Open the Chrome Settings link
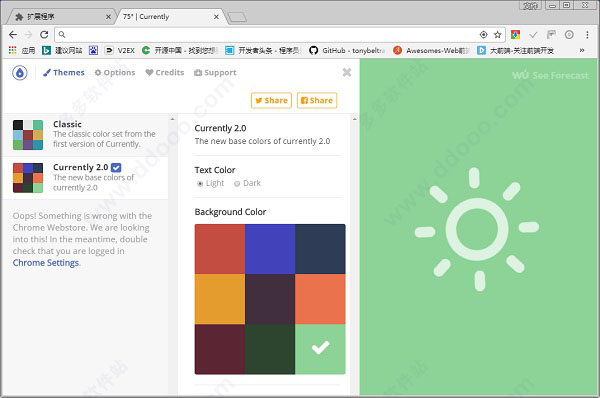Viewport: 600px width, 398px height. tap(46, 263)
